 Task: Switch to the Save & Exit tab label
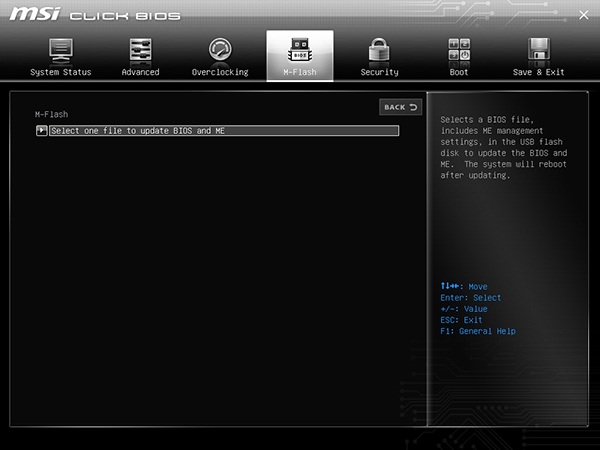(538, 72)
